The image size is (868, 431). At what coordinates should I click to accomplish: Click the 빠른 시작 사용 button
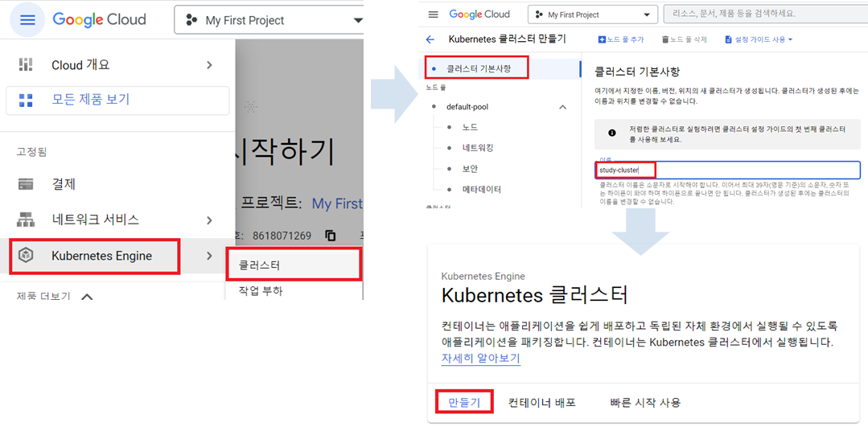pos(645,402)
